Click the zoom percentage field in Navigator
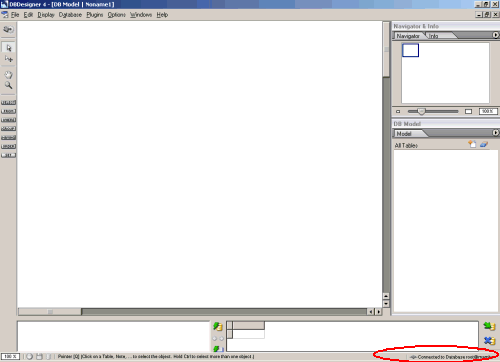This screenshot has width=500, height=362. click(488, 111)
